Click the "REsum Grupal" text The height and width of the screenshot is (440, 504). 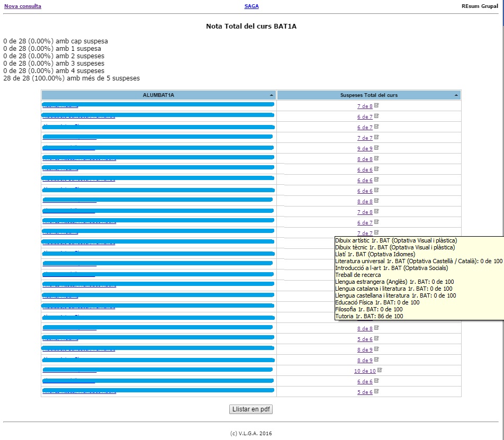click(480, 6)
